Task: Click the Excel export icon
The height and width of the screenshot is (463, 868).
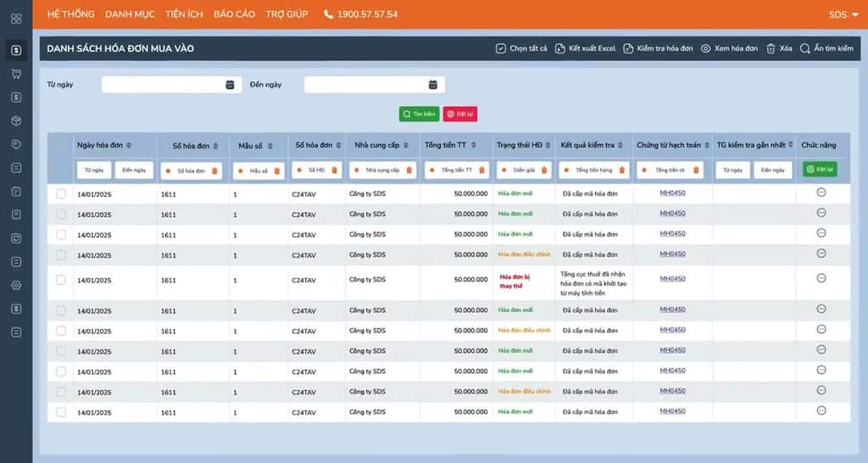Action: 559,48
